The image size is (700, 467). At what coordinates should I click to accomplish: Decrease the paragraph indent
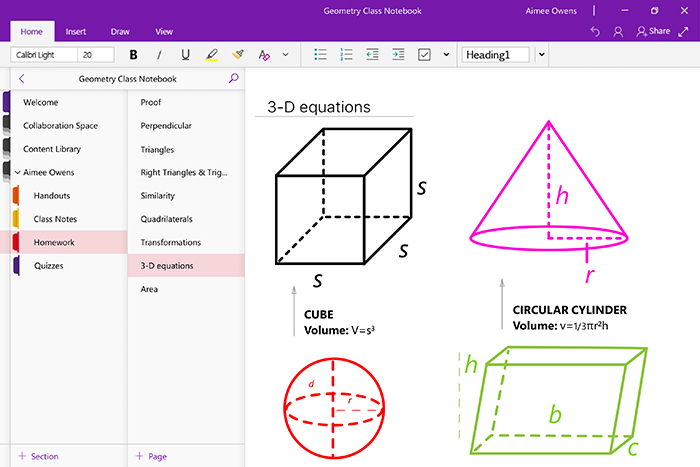coord(372,55)
